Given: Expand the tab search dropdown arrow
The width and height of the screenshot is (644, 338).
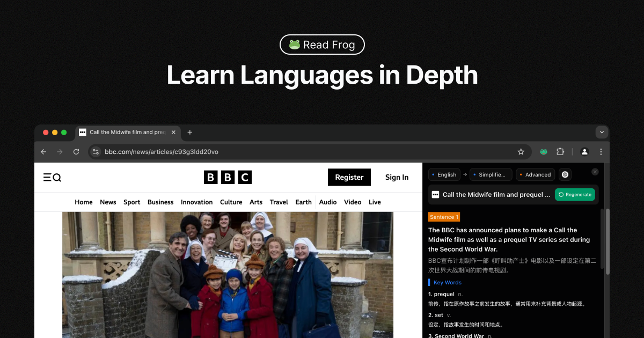Looking at the screenshot, I should tap(602, 132).
